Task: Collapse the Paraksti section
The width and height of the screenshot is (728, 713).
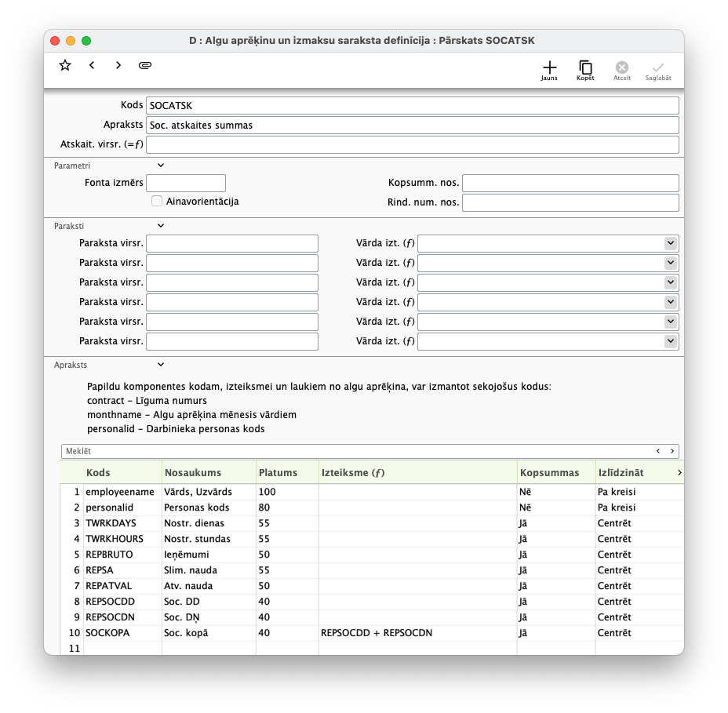Action: [161, 226]
